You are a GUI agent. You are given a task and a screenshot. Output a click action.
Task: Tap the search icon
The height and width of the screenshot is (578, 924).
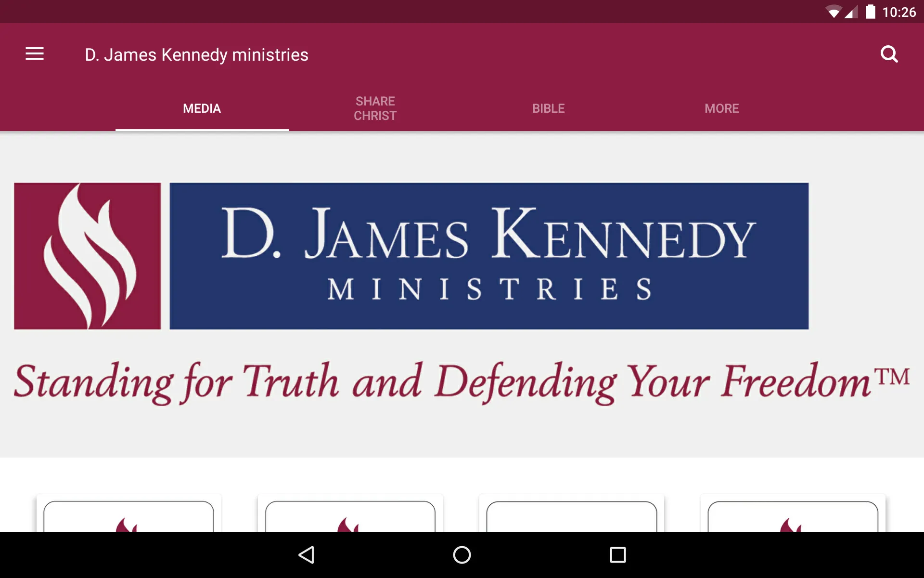pos(889,54)
